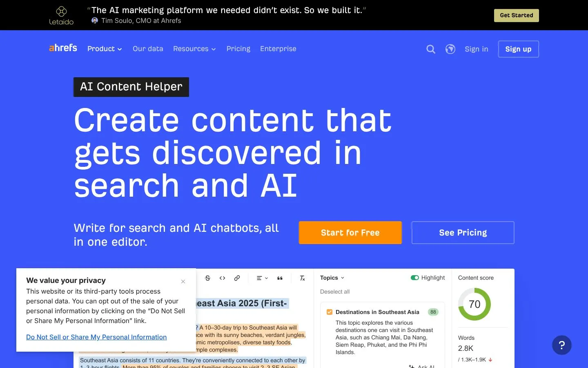Click the 88 score badge on Destinations topic

point(433,312)
